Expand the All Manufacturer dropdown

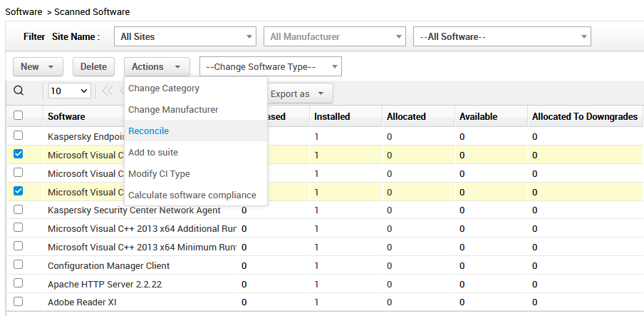pos(334,36)
